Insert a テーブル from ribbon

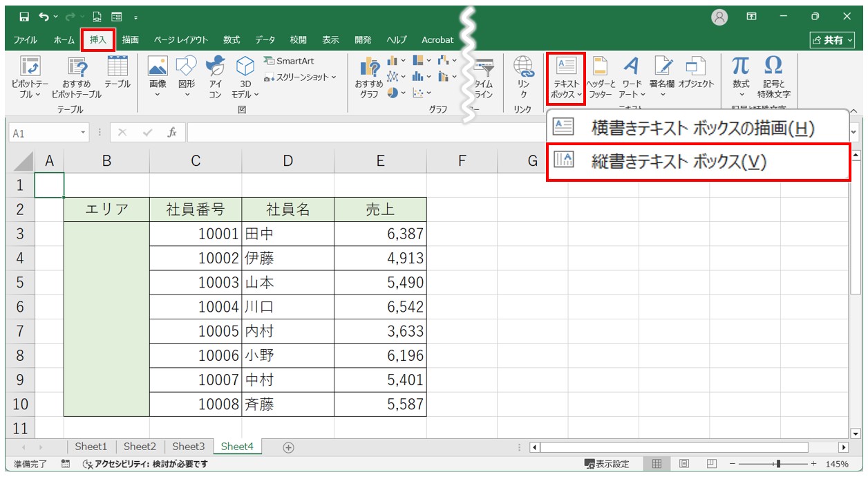click(x=117, y=72)
